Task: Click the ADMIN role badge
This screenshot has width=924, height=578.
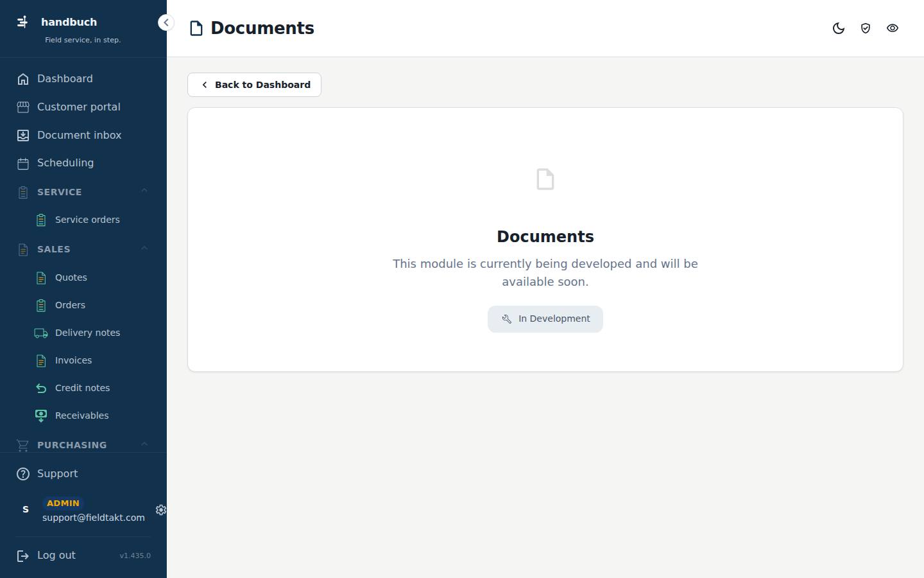Action: click(x=63, y=504)
